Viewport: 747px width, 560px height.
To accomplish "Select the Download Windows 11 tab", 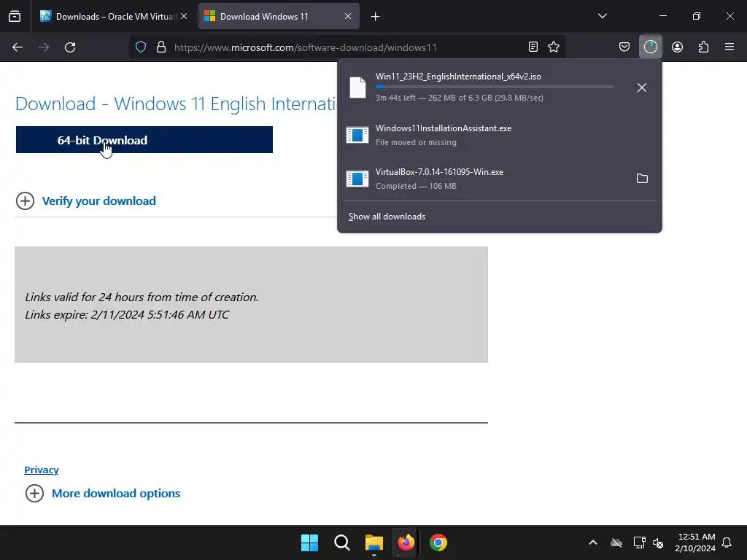I will click(279, 16).
